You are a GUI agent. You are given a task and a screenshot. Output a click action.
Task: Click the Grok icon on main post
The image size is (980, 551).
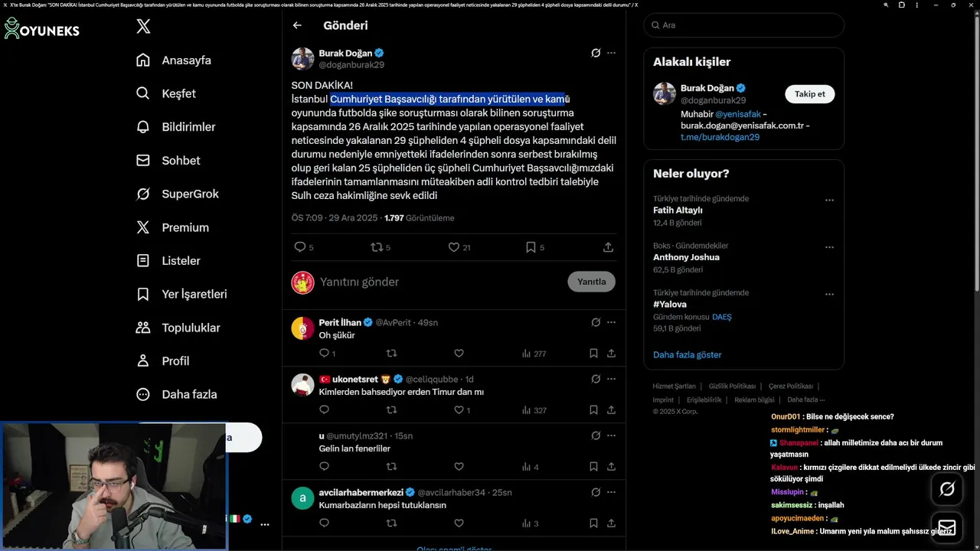pos(596,53)
